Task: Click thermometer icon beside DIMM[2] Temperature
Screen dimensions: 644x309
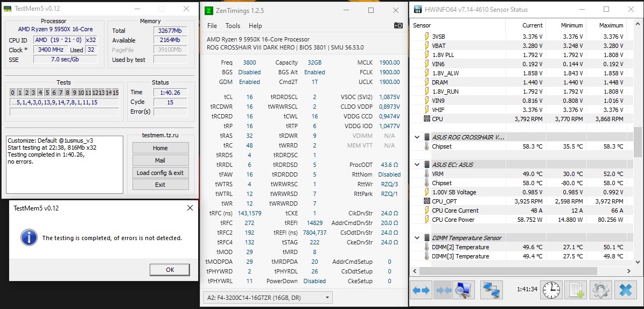Action: (427, 247)
